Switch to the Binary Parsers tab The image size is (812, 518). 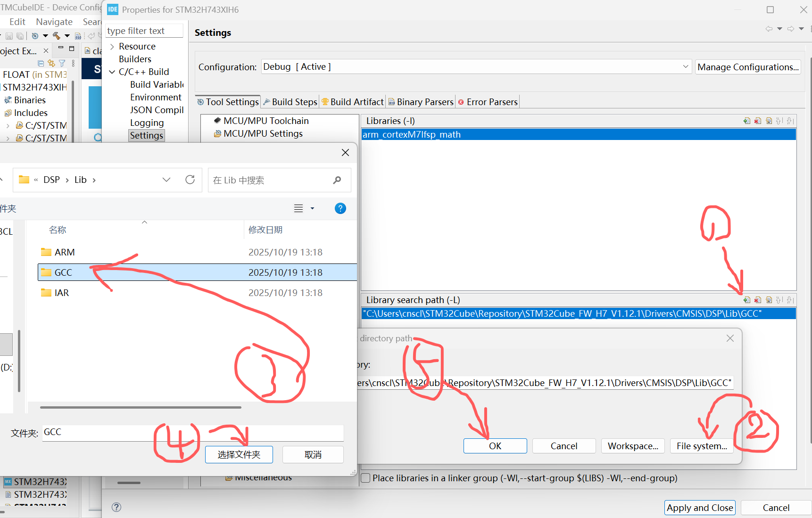(x=421, y=102)
